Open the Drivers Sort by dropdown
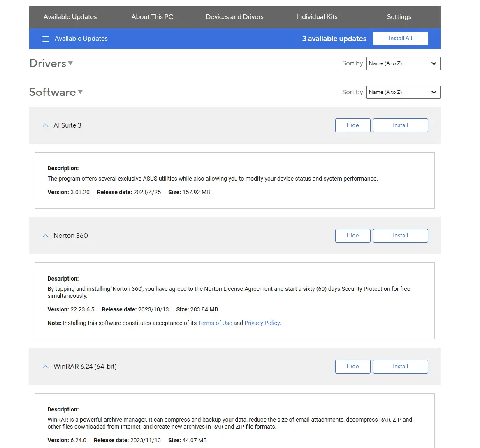This screenshot has height=448, width=480. coord(403,63)
